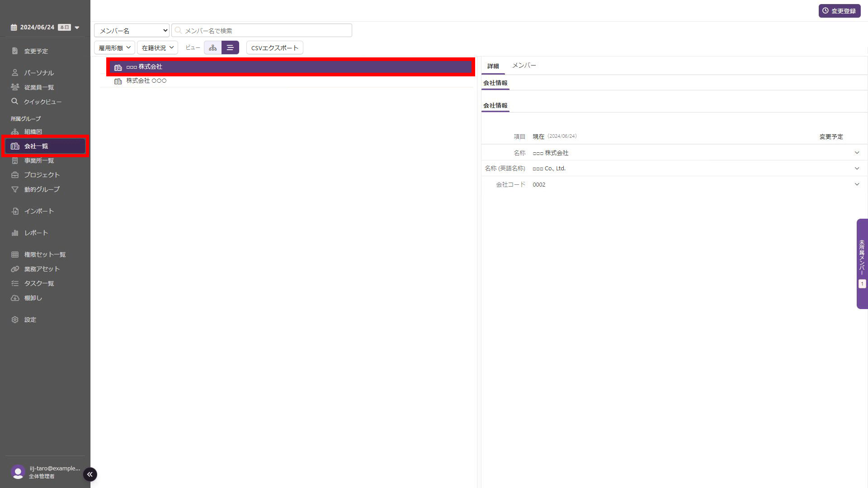Select 会社一覧 in the sidebar
Viewport: 868px width, 488px height.
[x=45, y=146]
